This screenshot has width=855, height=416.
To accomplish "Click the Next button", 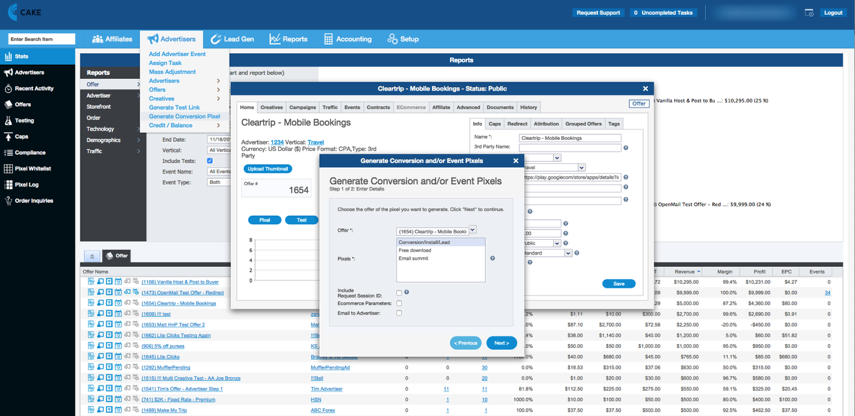I will 502,343.
